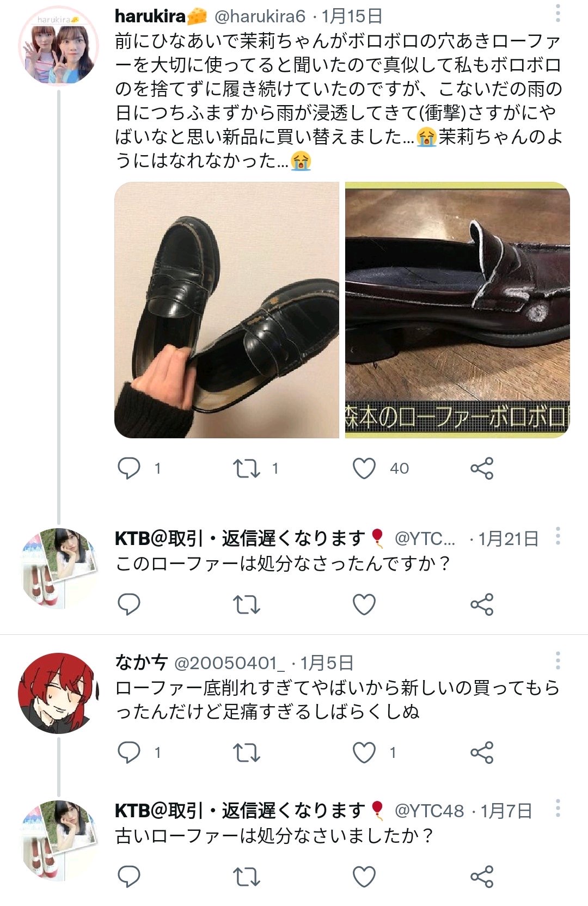Open more options on KTB's January 21 tweet
The height and width of the screenshot is (906, 588).
558,536
